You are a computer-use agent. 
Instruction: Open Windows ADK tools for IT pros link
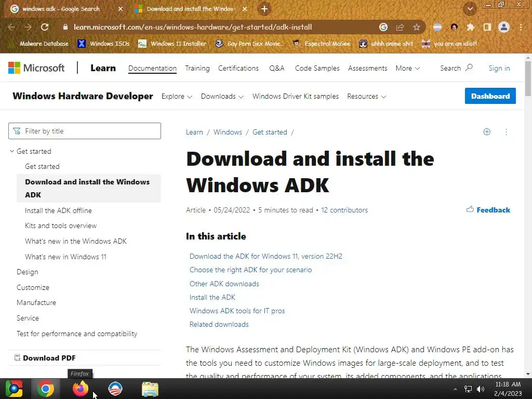[x=237, y=311]
